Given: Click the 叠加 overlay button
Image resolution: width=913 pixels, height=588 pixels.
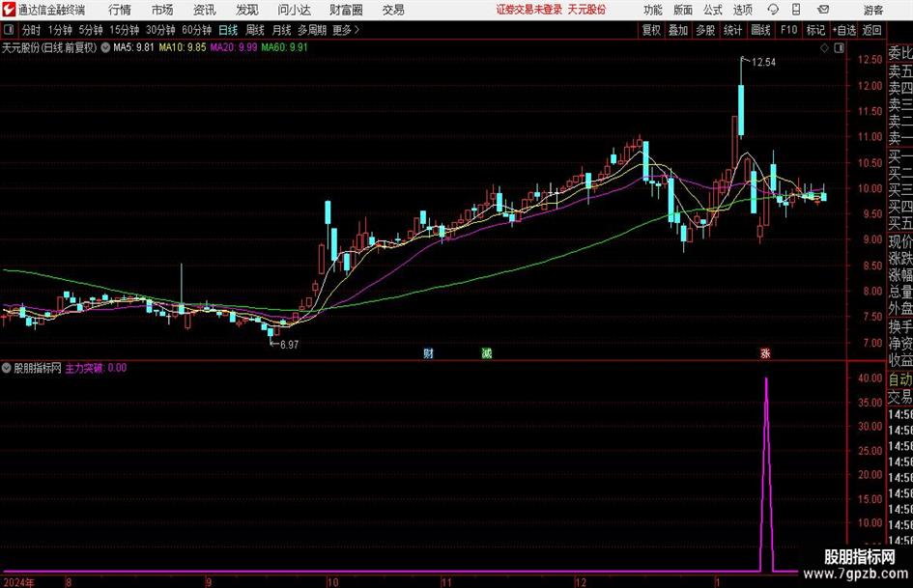Looking at the screenshot, I should (x=678, y=30).
